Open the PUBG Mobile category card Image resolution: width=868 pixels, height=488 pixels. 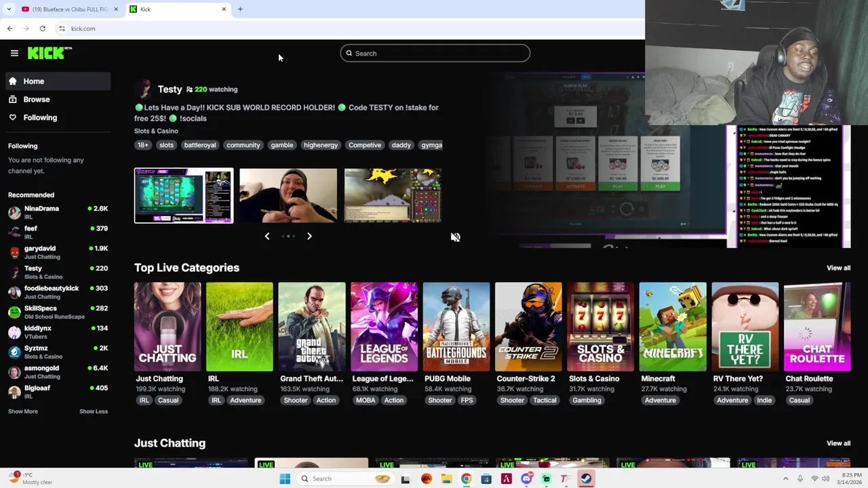456,327
